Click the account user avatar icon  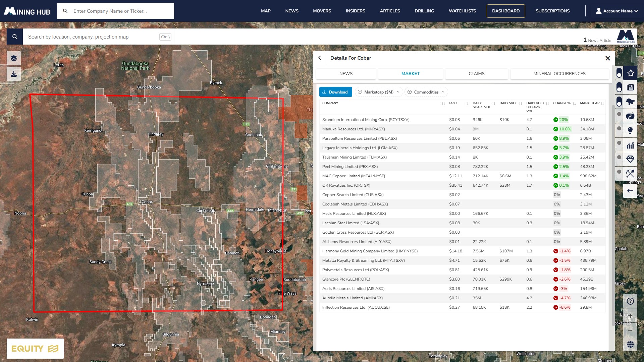[598, 11]
